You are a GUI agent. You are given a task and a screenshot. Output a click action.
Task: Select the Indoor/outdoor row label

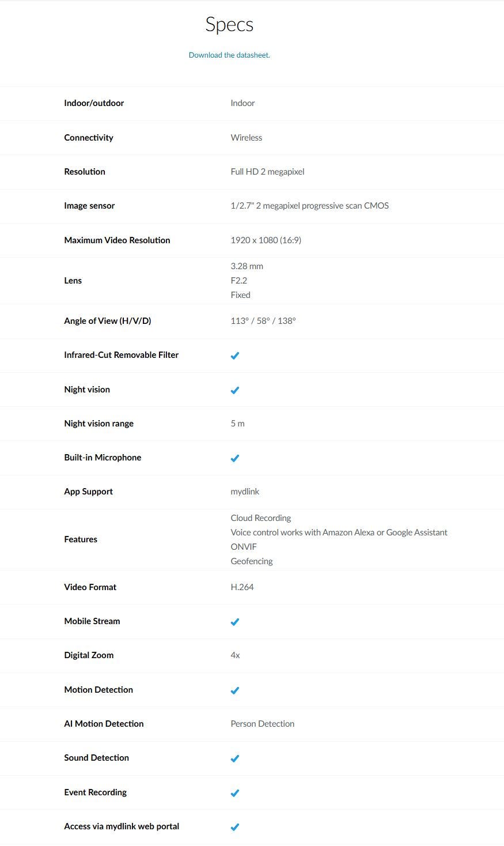coord(94,103)
